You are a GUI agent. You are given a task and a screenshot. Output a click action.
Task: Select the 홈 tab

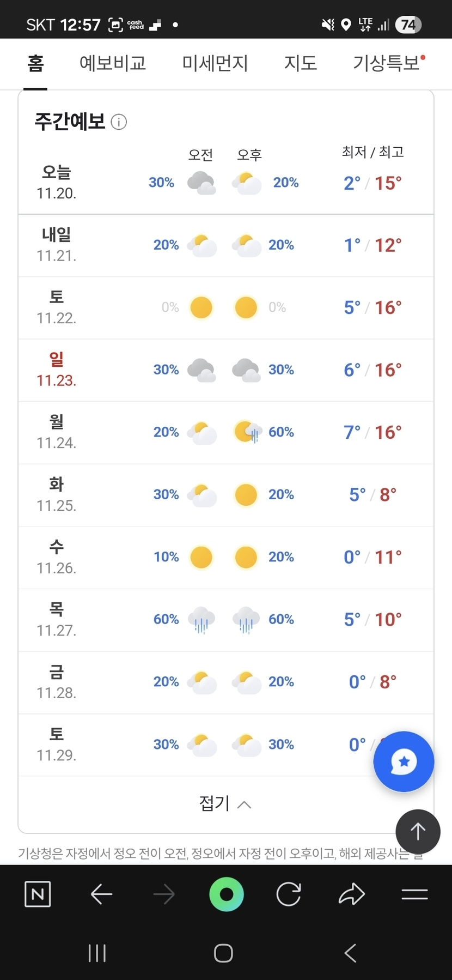pos(35,64)
